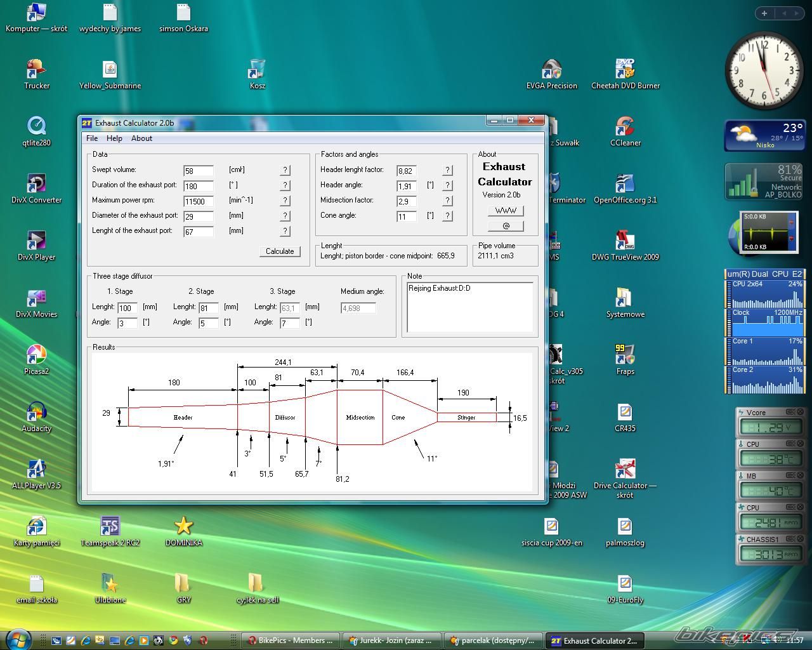
Task: Click the help button for Midsection factor
Action: 448,201
